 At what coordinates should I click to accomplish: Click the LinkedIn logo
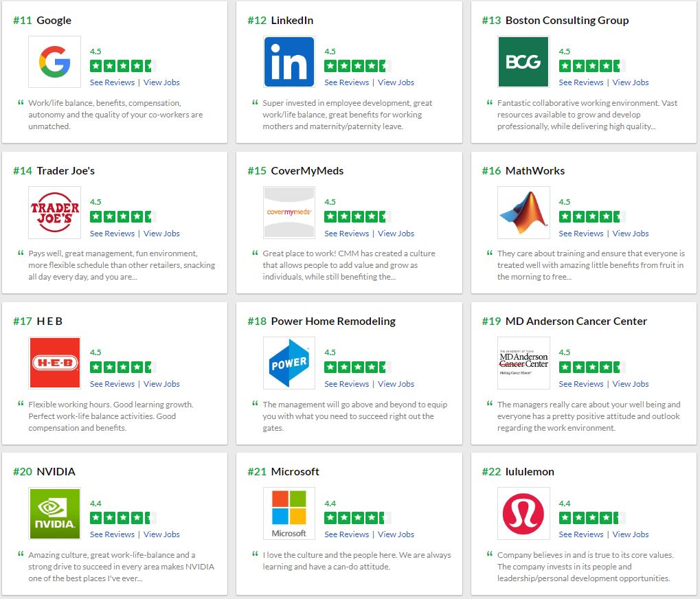point(289,62)
